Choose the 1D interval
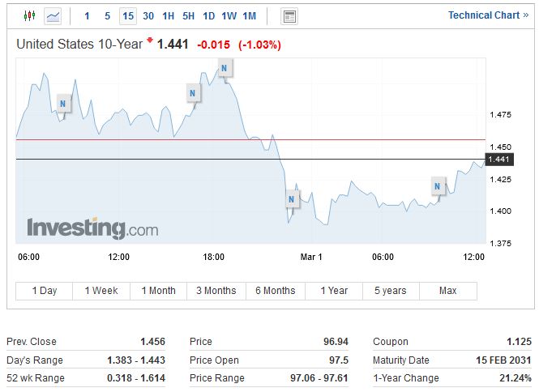 (x=208, y=15)
